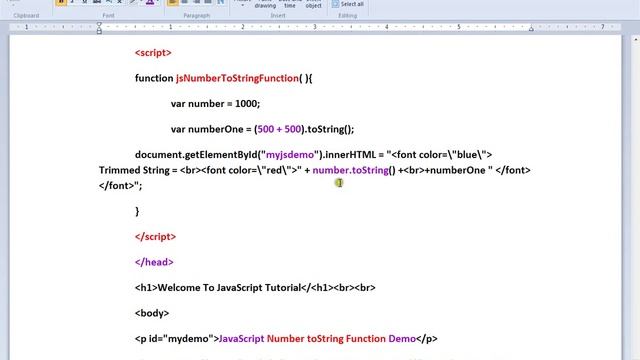The height and width of the screenshot is (360, 640).
Task: Click the 'Trimmed String =' text
Action: point(138,170)
